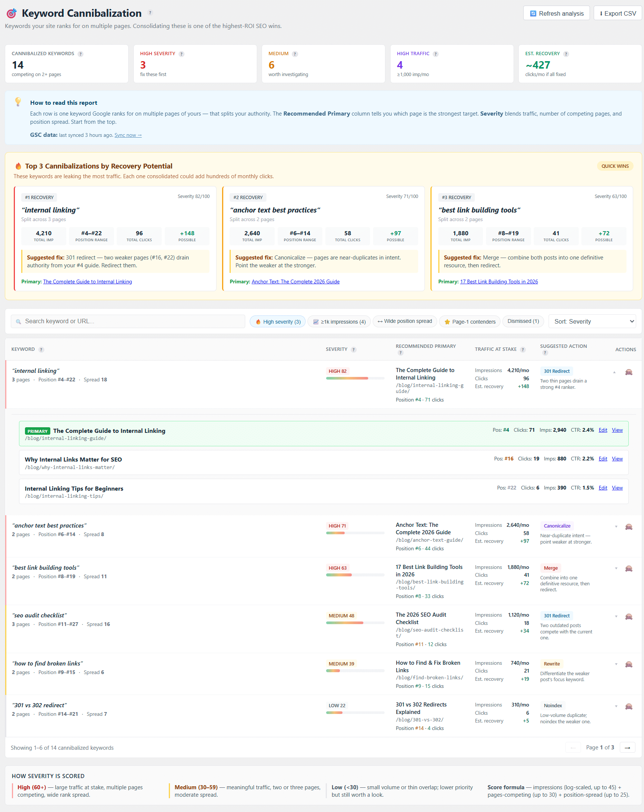Dismiss the "best link building tools" row icon
644x812 pixels.
click(629, 569)
